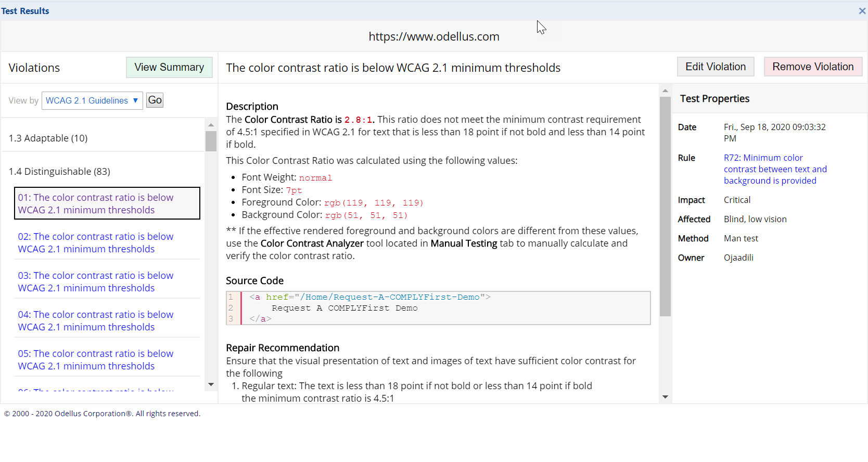Open violation 03 color contrast link
Viewport: 868px width, 462px height.
coord(96,281)
